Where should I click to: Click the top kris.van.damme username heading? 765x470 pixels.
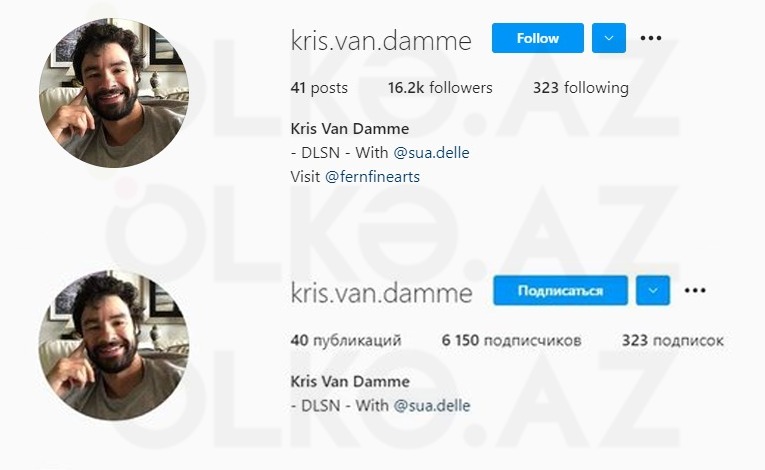tap(381, 41)
